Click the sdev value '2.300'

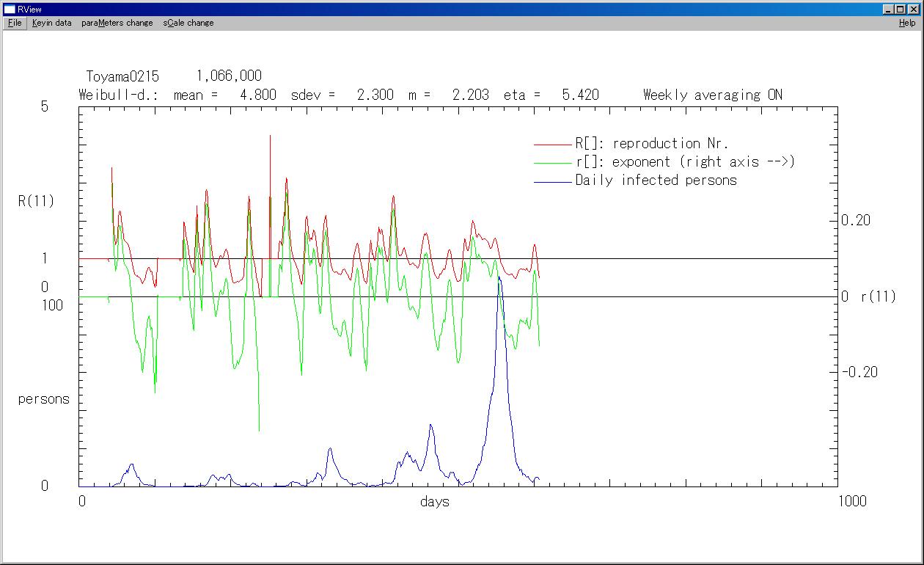tap(375, 95)
